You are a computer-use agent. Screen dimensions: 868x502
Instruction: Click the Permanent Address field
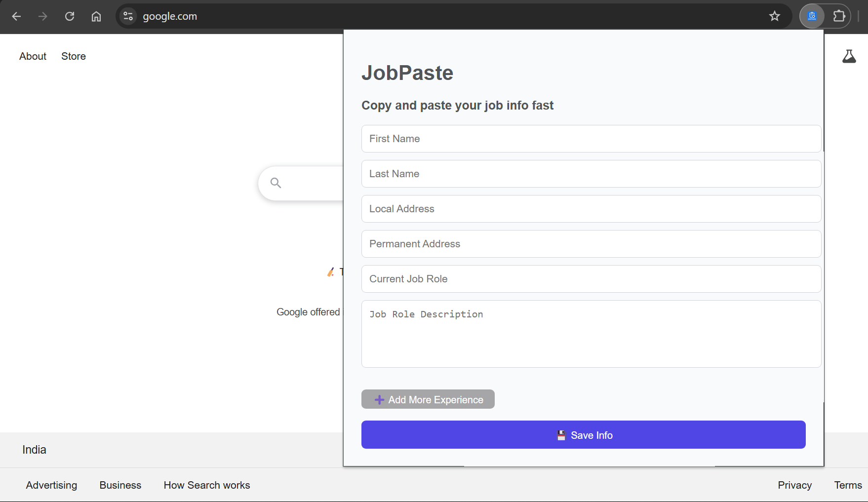591,244
